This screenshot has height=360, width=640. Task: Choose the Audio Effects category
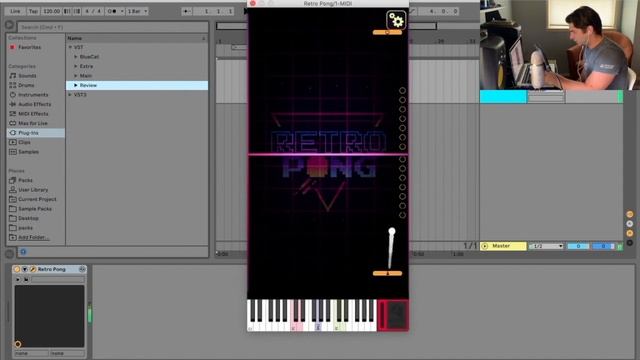[35, 104]
